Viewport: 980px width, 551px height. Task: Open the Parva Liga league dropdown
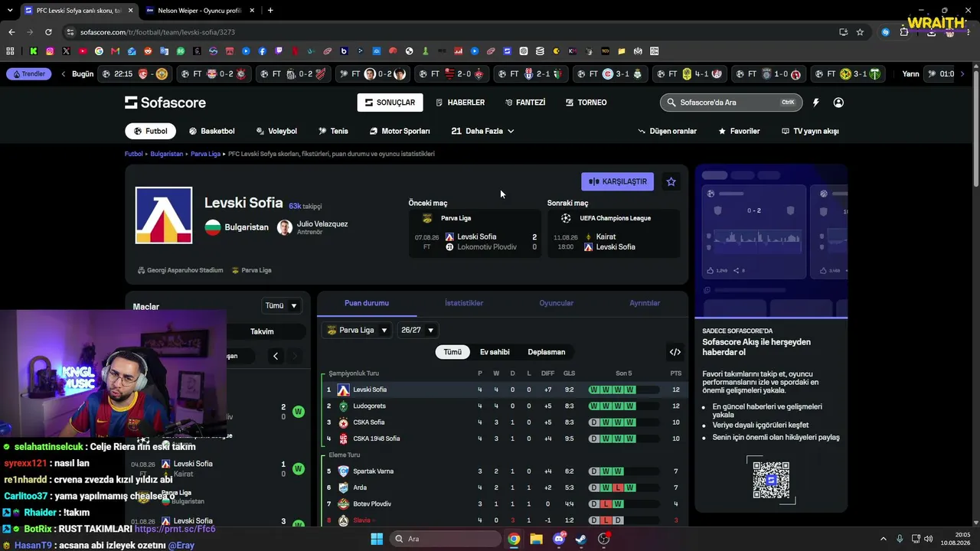pyautogui.click(x=357, y=330)
